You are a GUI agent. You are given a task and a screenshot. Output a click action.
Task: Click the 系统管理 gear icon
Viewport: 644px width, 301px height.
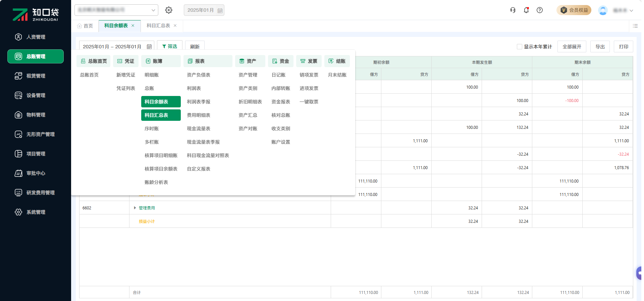[18, 212]
